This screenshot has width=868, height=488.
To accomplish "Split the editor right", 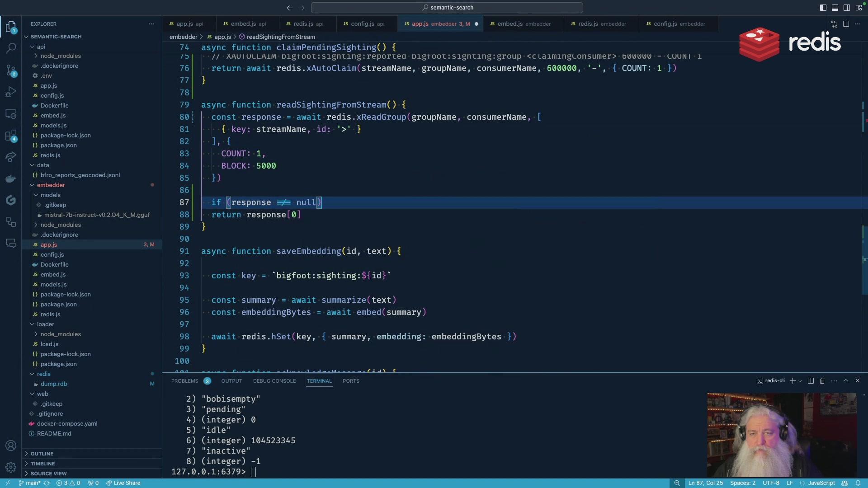I will coord(846,24).
